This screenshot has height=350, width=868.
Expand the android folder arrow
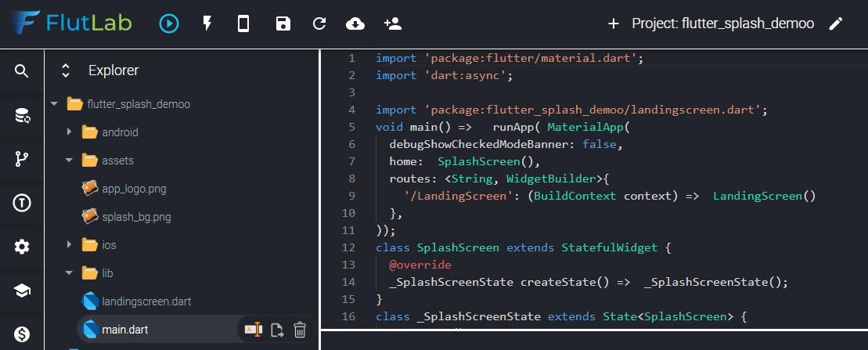tap(69, 132)
